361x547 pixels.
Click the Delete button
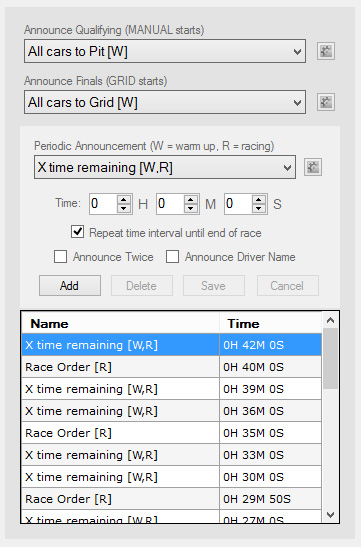(x=142, y=286)
